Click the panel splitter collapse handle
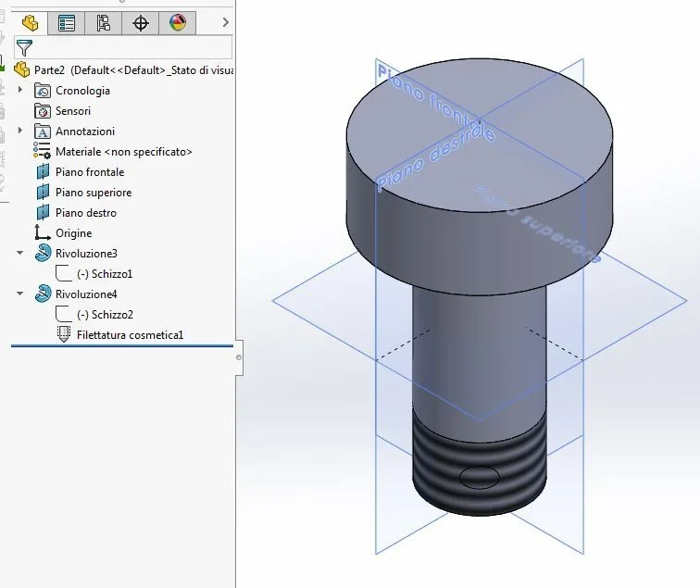This screenshot has height=588, width=700. 239,357
